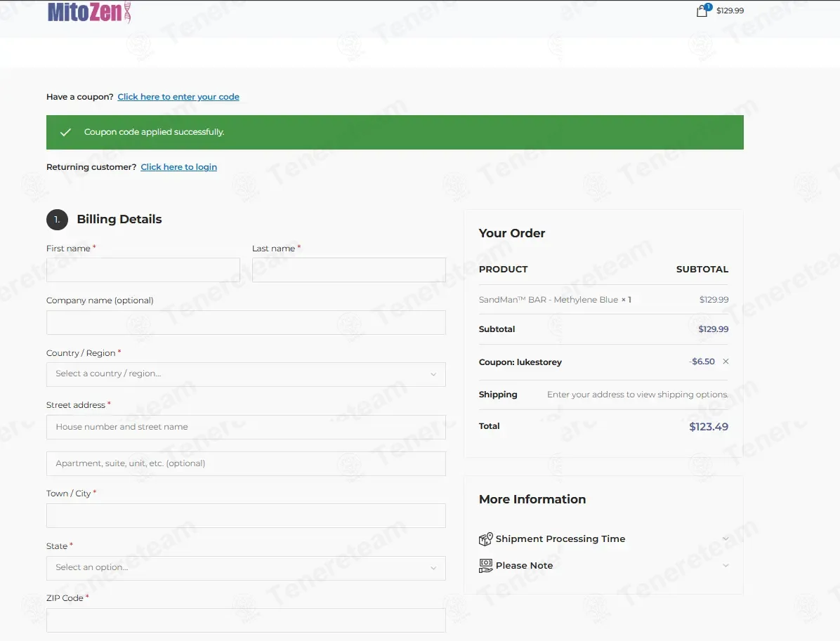The height and width of the screenshot is (641, 840).
Task: Focus the Town / City field
Action: (246, 516)
